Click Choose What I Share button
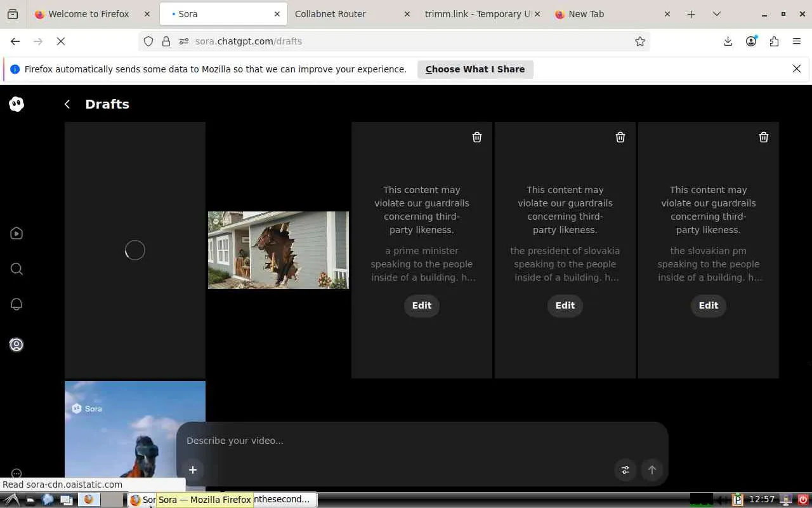The image size is (812, 508). point(475,69)
